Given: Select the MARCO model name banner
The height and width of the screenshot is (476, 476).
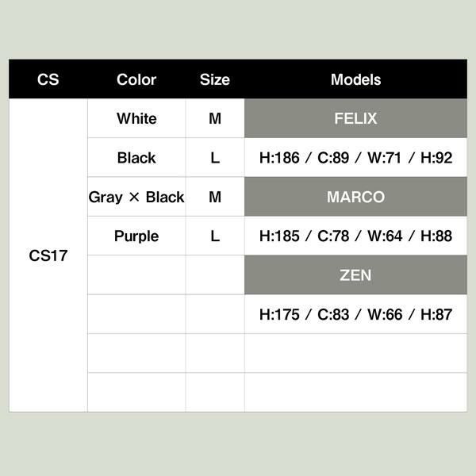Looking at the screenshot, I should [x=355, y=197].
